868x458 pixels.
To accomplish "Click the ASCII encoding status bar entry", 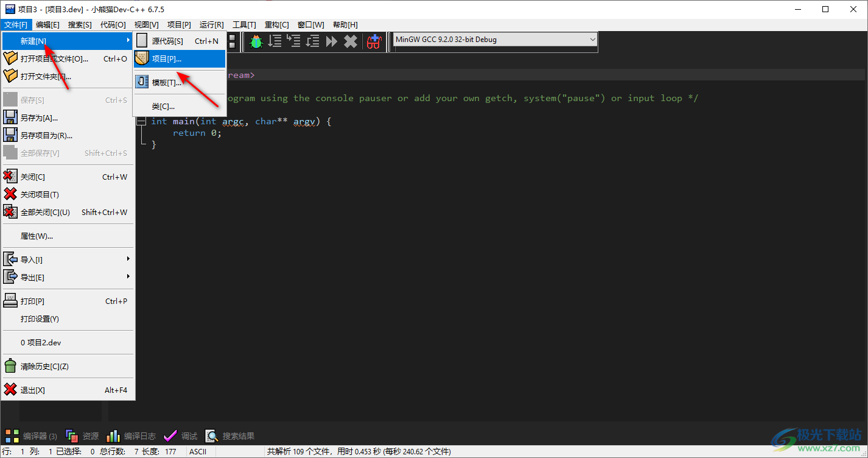I will (x=198, y=452).
